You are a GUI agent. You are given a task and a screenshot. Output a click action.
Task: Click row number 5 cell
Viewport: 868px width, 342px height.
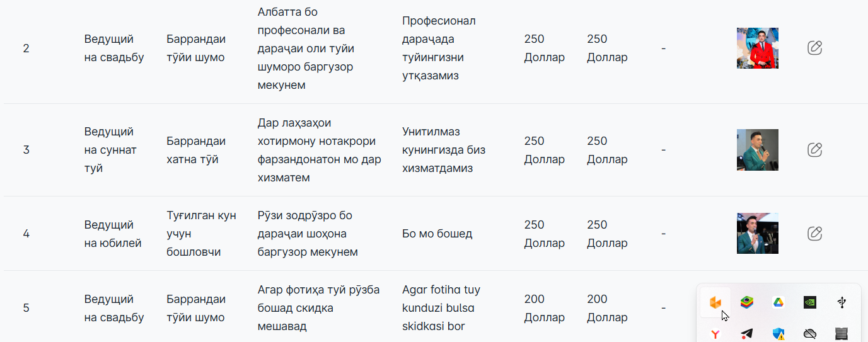click(x=26, y=308)
